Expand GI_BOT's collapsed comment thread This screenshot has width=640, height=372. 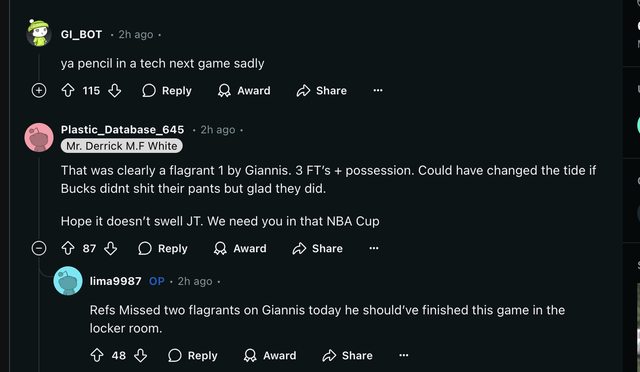pos(39,90)
